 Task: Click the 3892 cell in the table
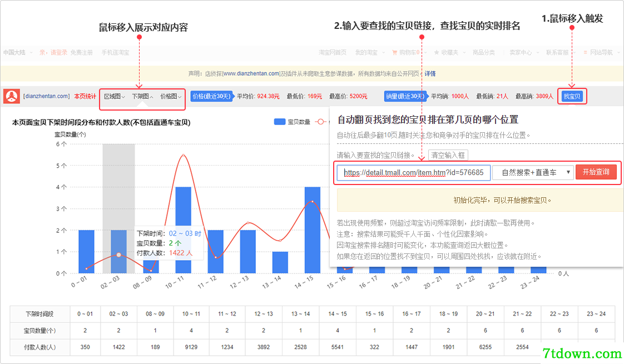pyautogui.click(x=264, y=347)
